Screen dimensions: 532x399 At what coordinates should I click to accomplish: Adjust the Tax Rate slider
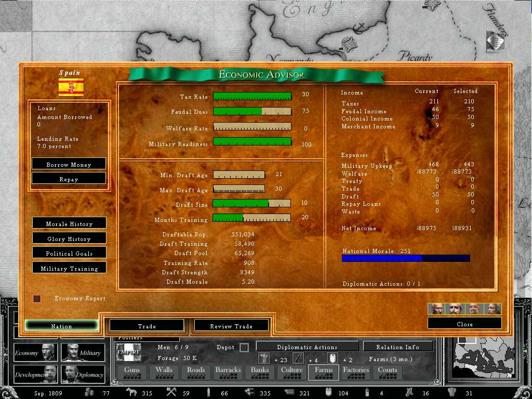tap(252, 96)
